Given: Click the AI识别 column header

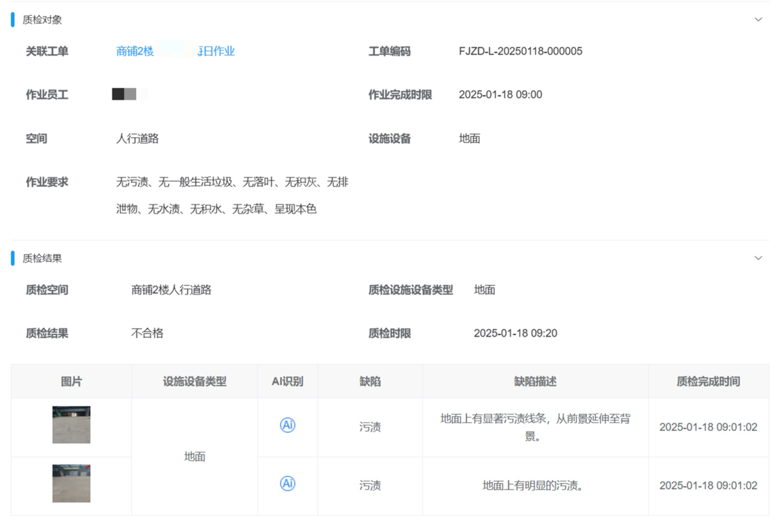Looking at the screenshot, I should click(x=288, y=382).
